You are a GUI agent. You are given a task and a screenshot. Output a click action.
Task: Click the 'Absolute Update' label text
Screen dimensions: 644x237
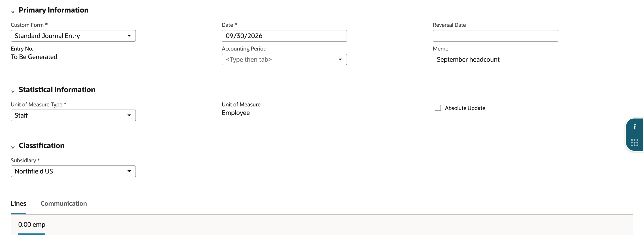coord(465,108)
